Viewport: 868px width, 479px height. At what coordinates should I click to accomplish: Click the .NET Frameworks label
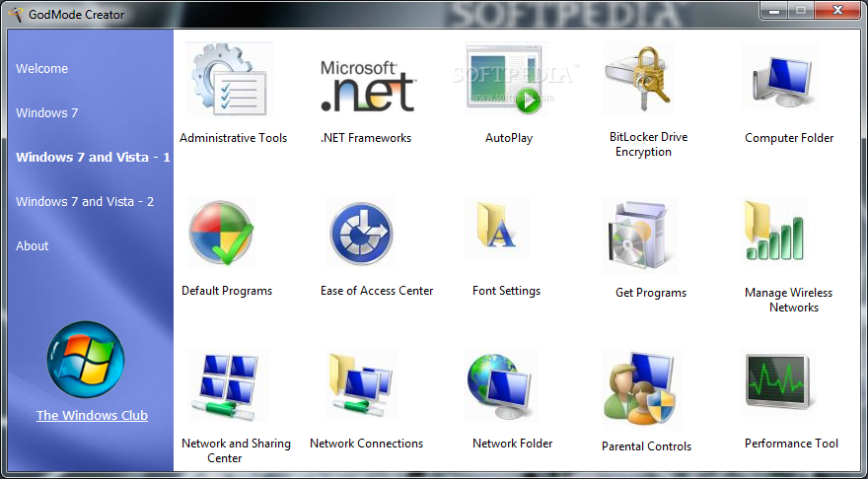tap(366, 138)
